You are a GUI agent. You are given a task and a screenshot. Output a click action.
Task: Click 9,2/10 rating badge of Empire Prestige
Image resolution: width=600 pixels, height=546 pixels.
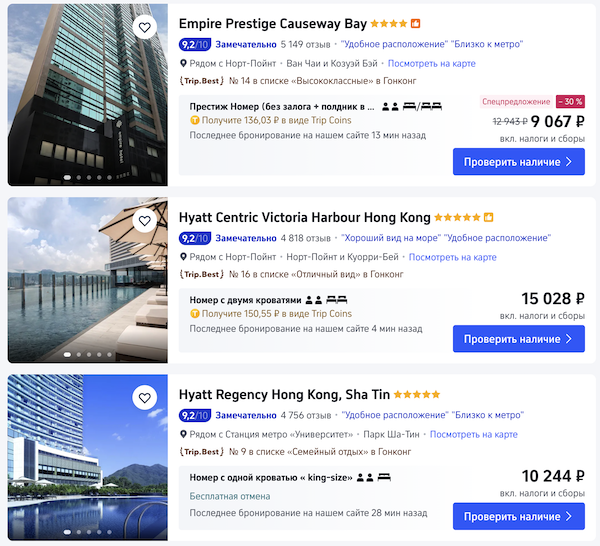coord(195,44)
